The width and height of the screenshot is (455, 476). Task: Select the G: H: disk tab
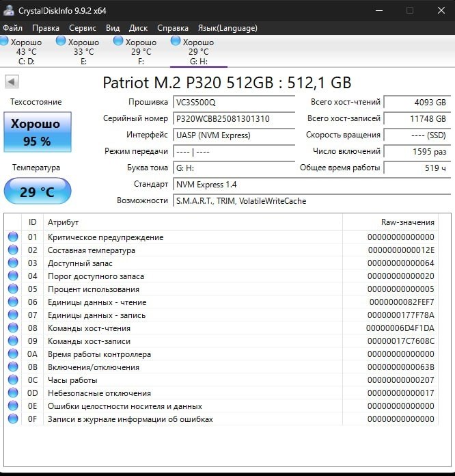[x=198, y=51]
